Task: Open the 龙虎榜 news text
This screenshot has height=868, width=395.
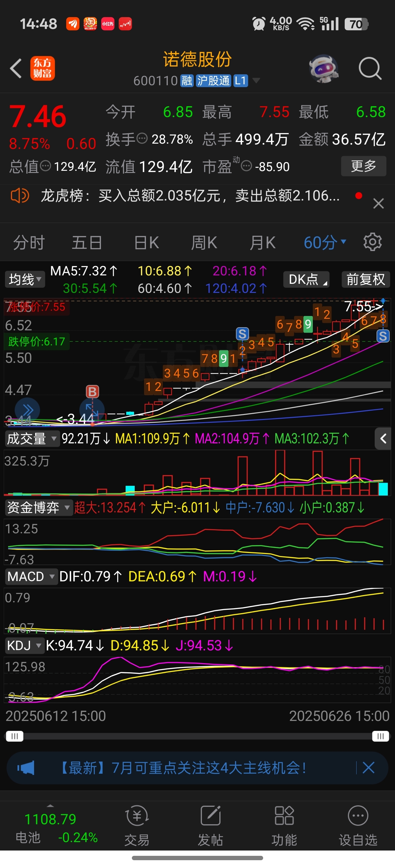Action: tap(190, 195)
